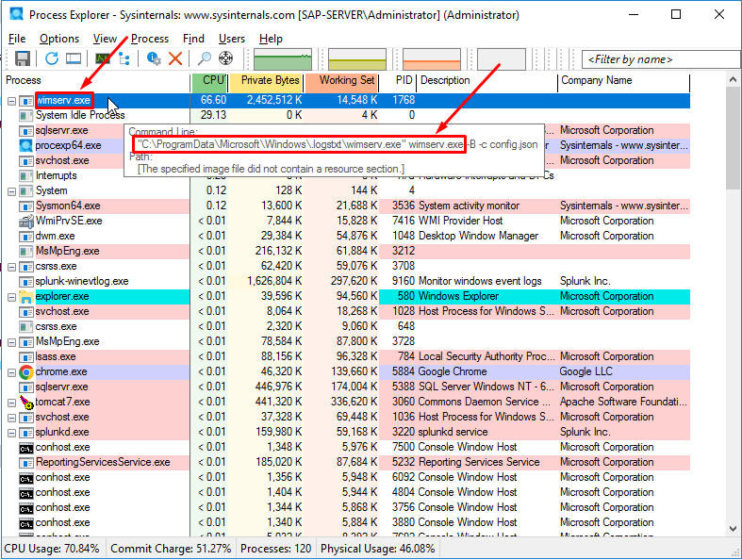Click the Save floppy disk toolbar icon
Screen dimensions: 742x560
click(23, 58)
